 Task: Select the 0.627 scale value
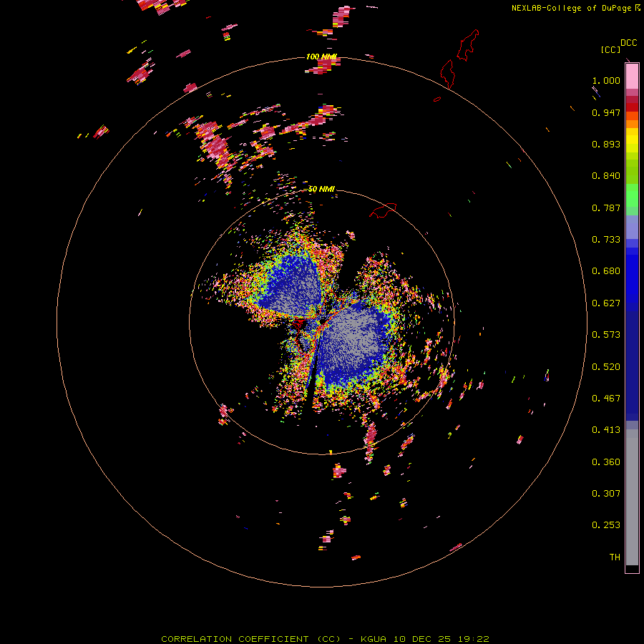(606, 303)
